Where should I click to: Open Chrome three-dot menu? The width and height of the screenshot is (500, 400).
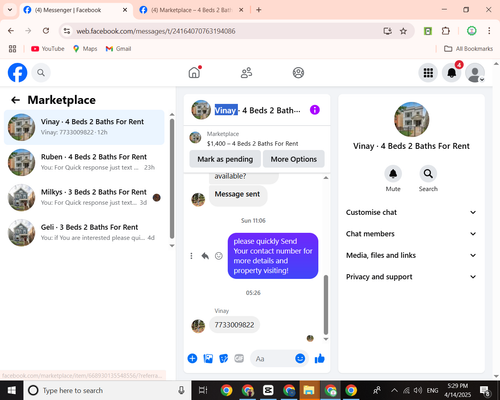489,31
